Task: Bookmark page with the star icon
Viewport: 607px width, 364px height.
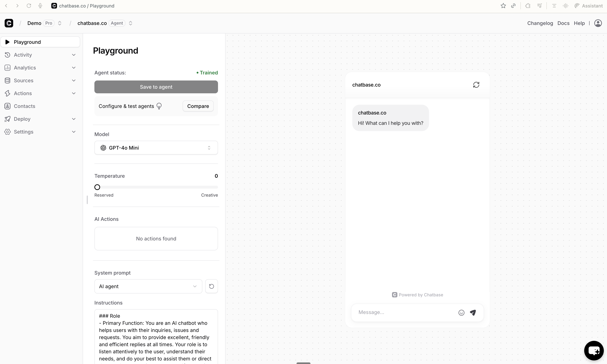Action: [503, 6]
